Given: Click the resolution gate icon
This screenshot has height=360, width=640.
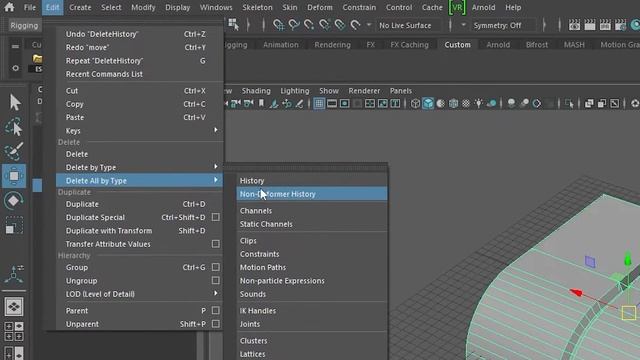Looking at the screenshot, I should click(x=344, y=104).
